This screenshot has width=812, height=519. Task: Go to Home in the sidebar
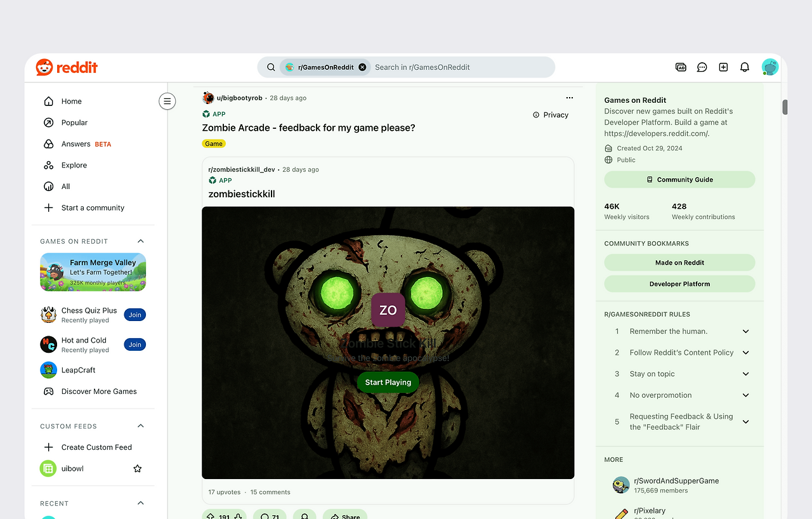[x=94, y=102]
